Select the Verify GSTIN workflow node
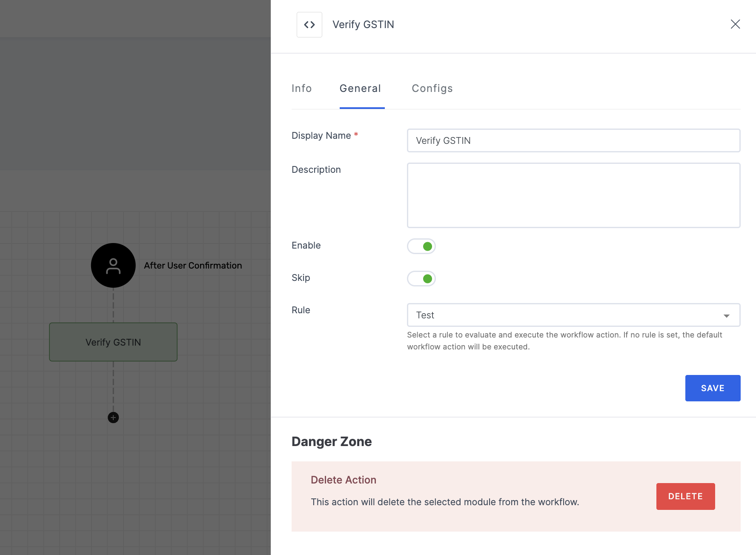Viewport: 756px width, 555px height. click(x=113, y=342)
